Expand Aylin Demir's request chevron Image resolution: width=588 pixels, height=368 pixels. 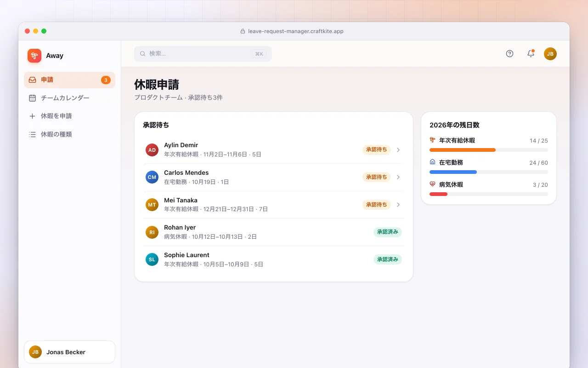point(398,150)
